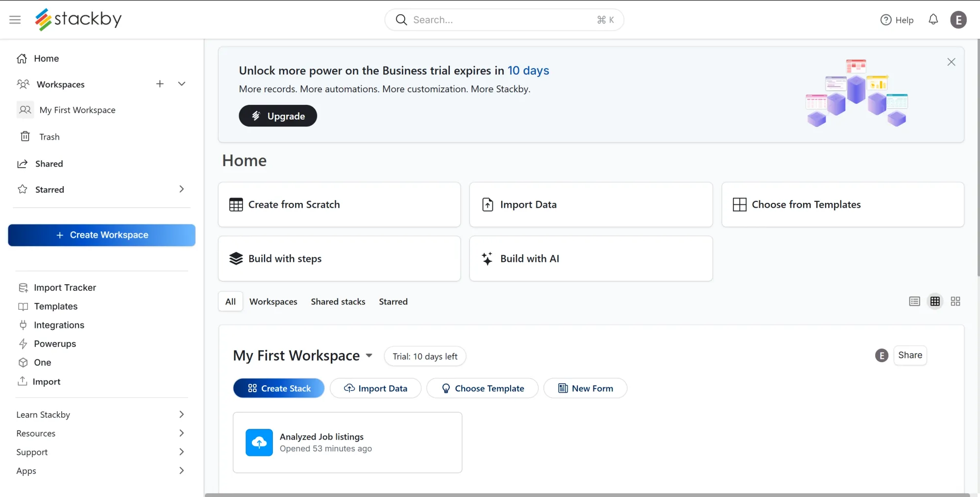Click the Home house icon in sidebar

22,58
